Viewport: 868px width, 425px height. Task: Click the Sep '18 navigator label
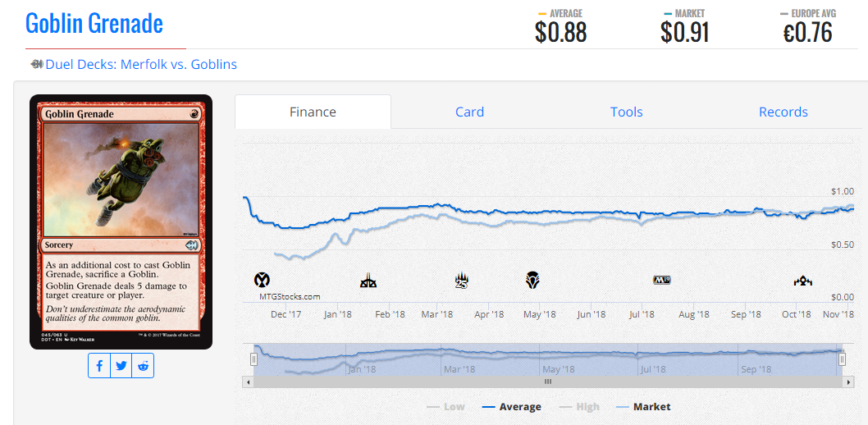756,369
